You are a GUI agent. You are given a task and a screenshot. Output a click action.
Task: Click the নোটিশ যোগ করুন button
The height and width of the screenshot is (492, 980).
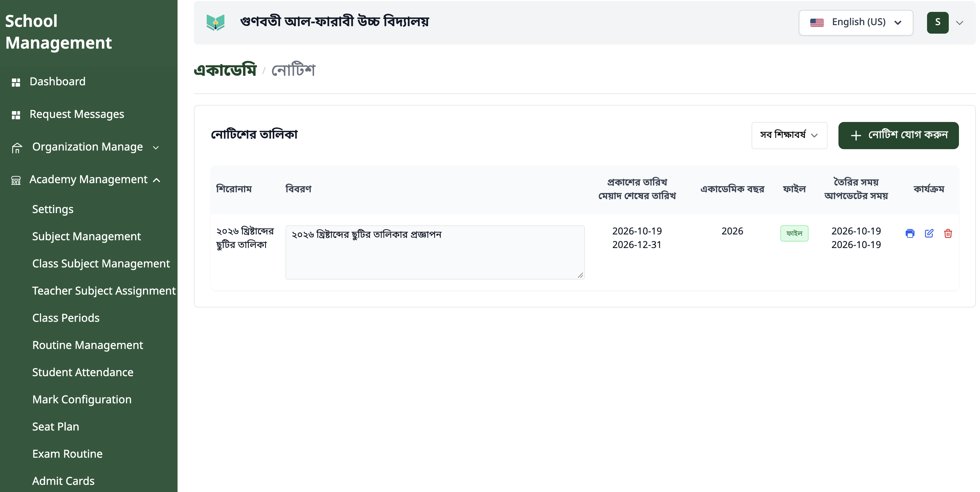point(898,135)
